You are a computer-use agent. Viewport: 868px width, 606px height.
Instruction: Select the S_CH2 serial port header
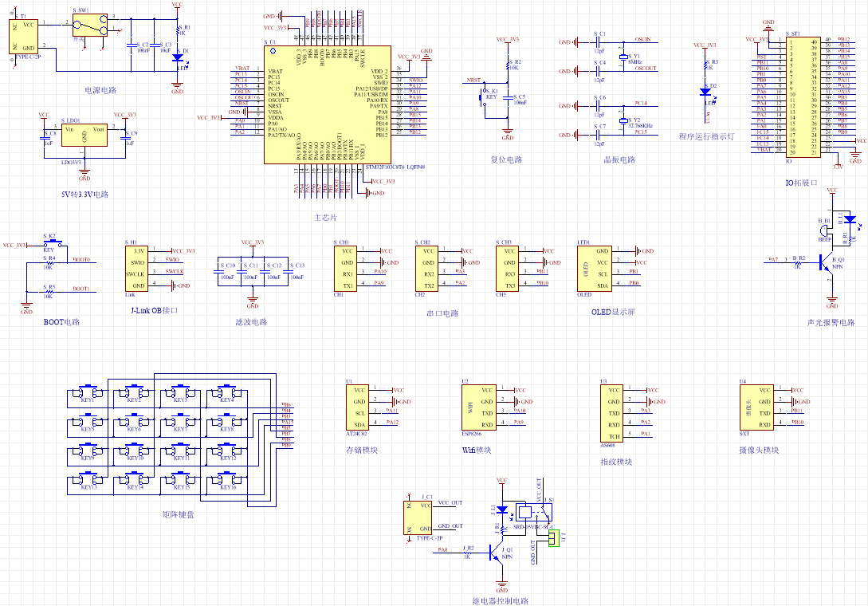pyautogui.click(x=426, y=269)
